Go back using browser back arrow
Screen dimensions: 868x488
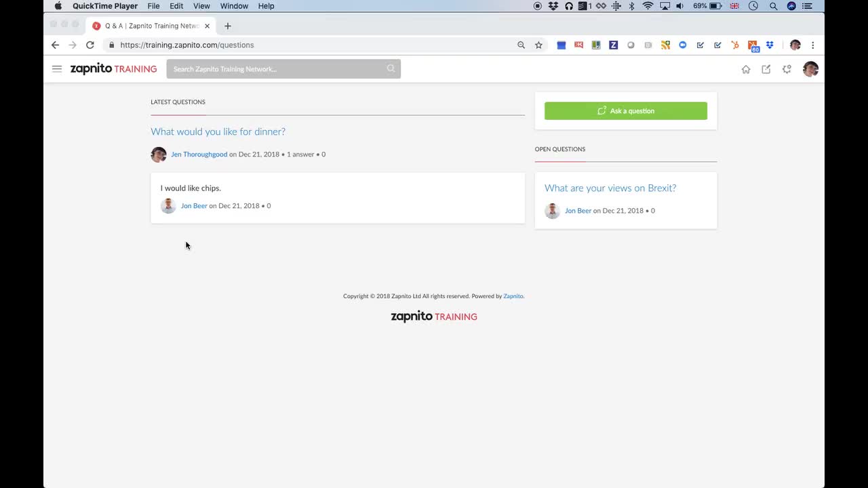56,45
